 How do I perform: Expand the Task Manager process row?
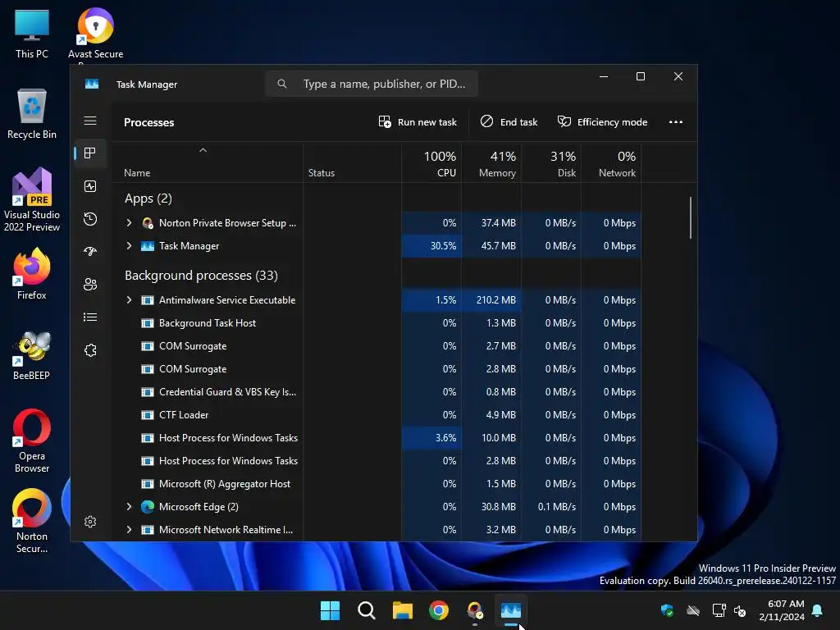[129, 246]
